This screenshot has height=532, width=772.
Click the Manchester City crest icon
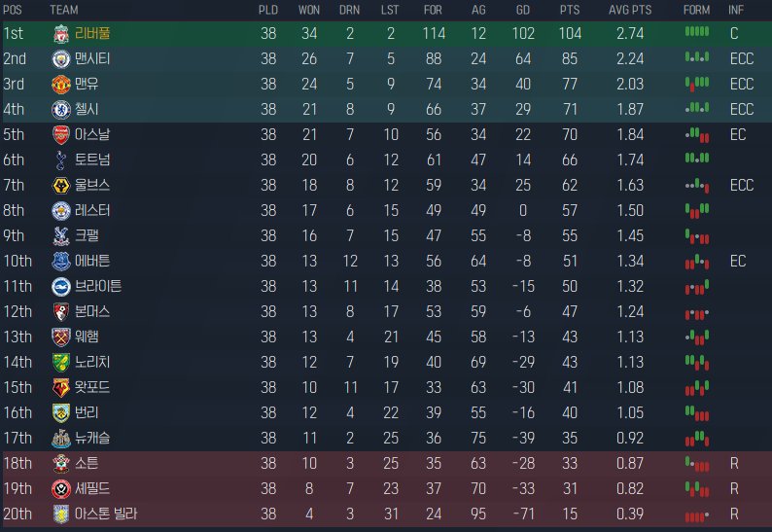pyautogui.click(x=61, y=59)
